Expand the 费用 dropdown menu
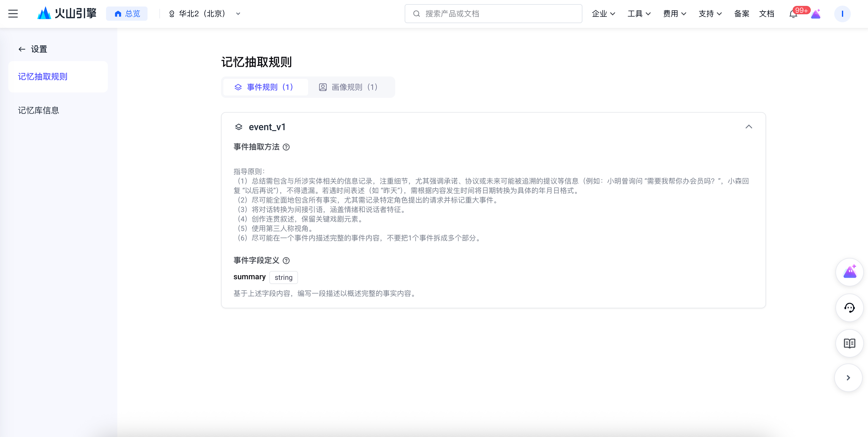868x437 pixels. tap(675, 14)
